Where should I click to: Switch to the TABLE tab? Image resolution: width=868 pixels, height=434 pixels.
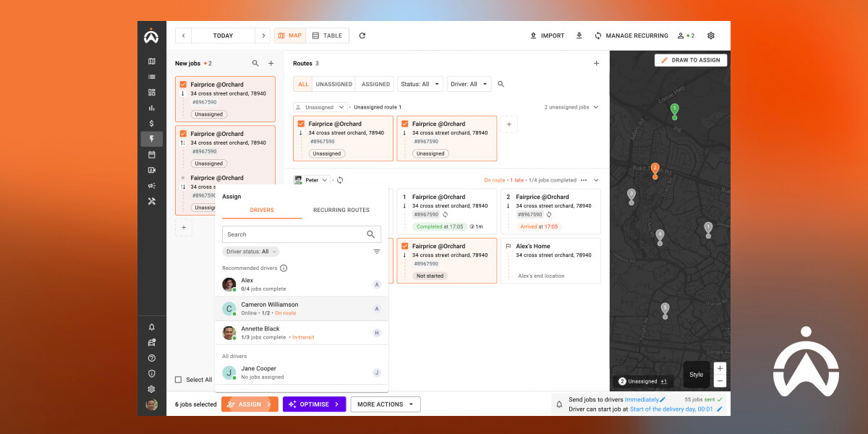pos(327,35)
